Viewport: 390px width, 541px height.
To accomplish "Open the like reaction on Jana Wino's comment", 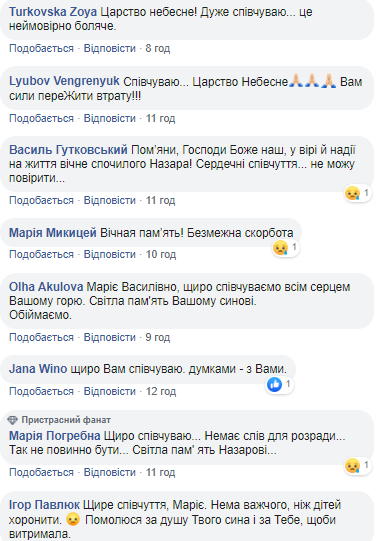I will [280, 384].
